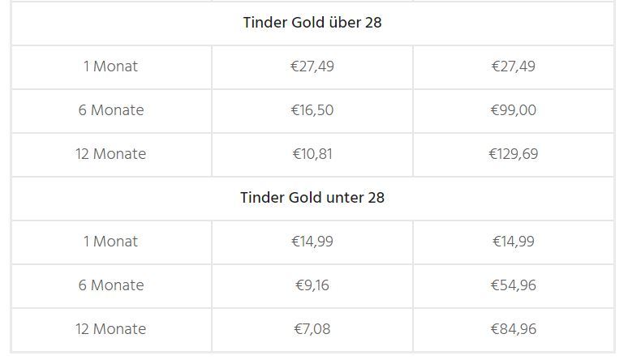The width and height of the screenshot is (628, 364).
Task: Select the €129,69 total price cell
Action: (x=514, y=154)
